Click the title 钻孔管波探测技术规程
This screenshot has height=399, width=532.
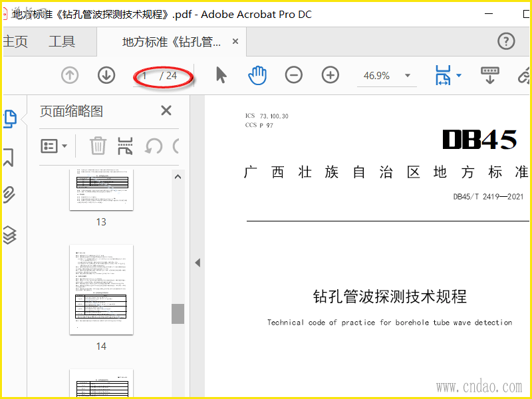(390, 296)
